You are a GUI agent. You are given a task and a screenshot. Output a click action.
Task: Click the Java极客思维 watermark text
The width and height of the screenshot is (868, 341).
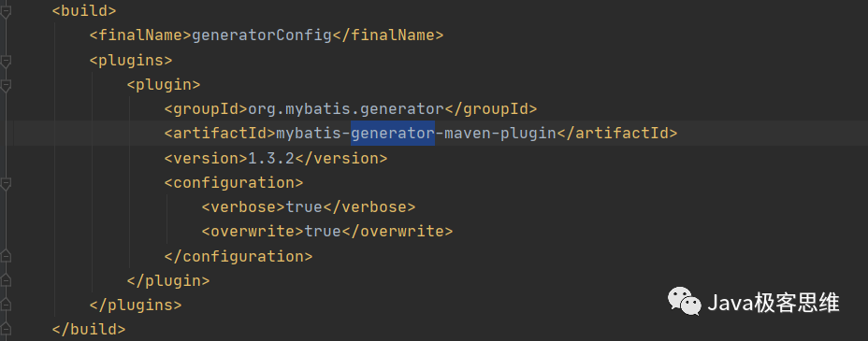[774, 303]
